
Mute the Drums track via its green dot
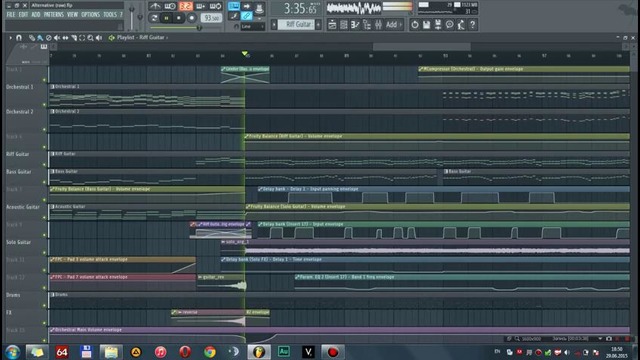point(44,305)
